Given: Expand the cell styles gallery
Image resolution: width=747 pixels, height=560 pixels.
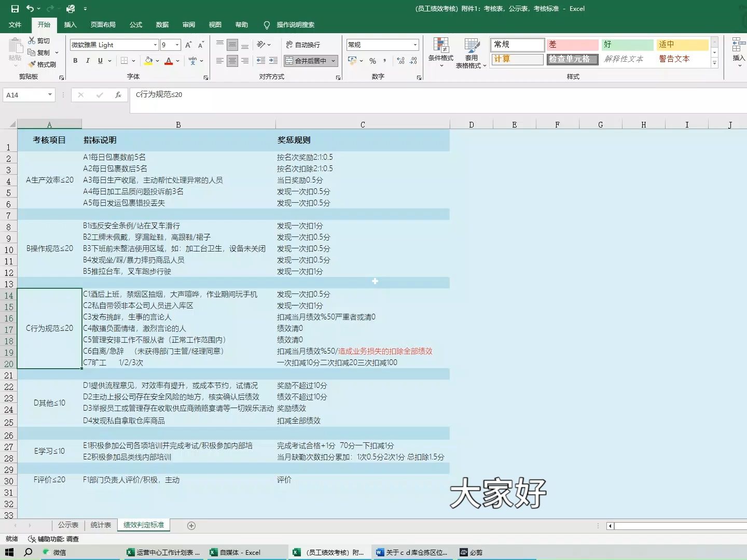Looking at the screenshot, I should coord(714,64).
